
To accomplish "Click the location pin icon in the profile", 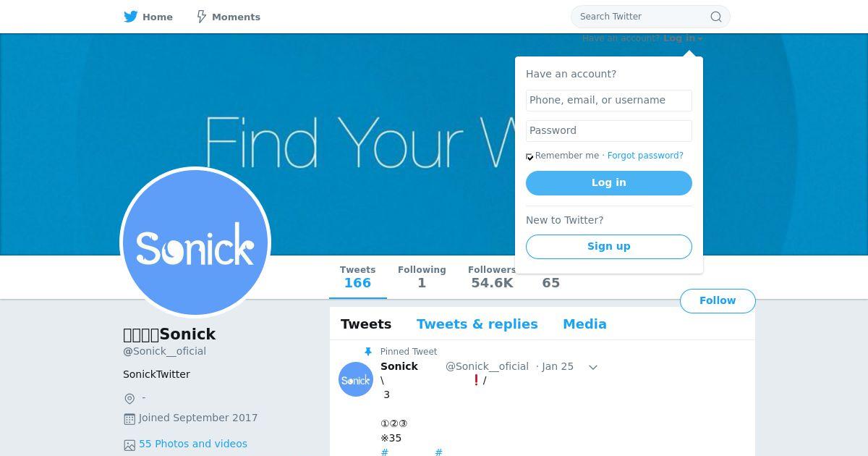I will (x=129, y=398).
